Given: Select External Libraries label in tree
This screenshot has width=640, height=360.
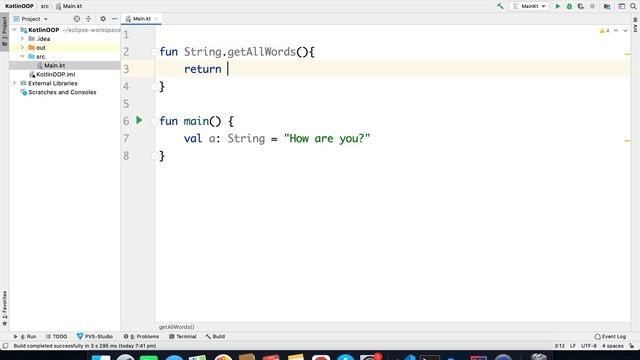Looking at the screenshot, I should click(x=53, y=83).
